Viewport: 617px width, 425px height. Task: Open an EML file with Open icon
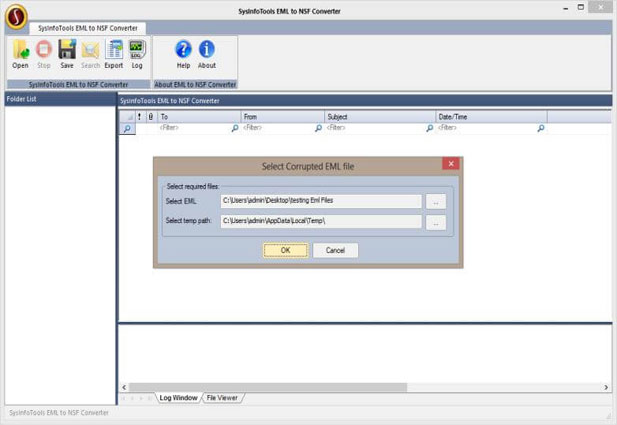click(x=20, y=54)
